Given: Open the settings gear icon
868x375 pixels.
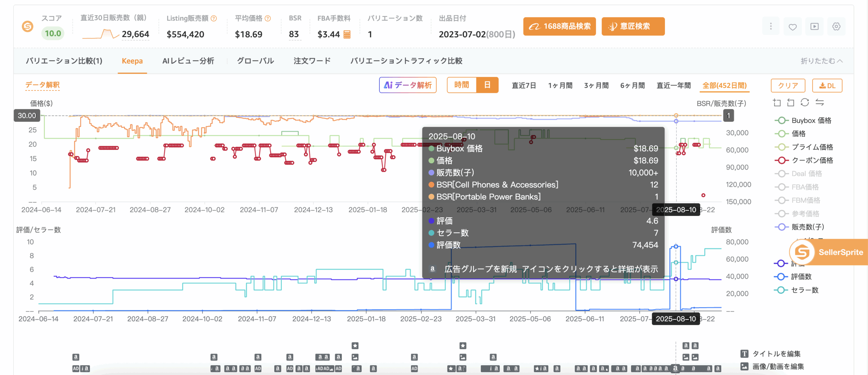Looking at the screenshot, I should pyautogui.click(x=836, y=27).
